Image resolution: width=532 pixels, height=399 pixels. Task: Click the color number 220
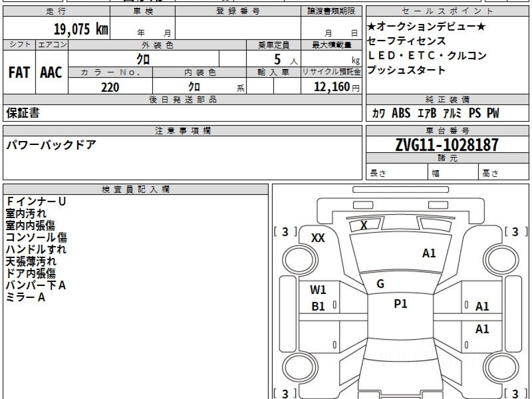(110, 87)
